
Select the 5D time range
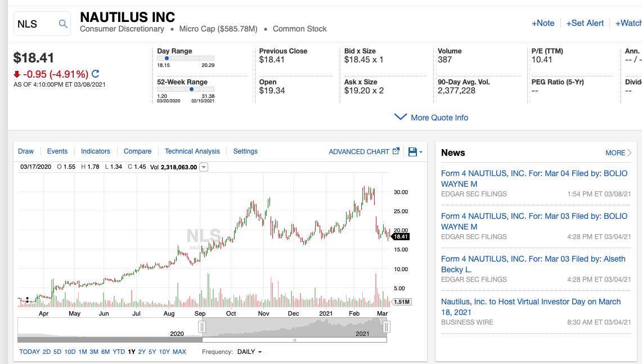point(57,352)
